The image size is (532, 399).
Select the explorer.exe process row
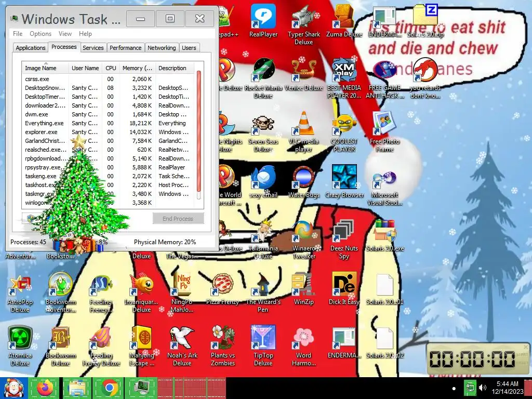(108, 132)
